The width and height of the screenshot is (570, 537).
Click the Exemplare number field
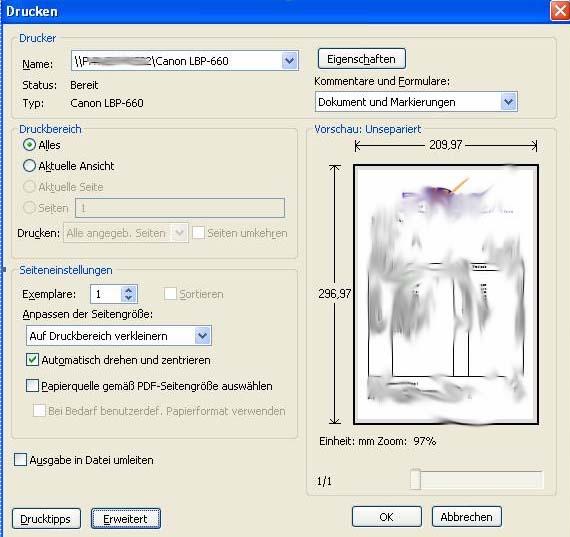pyautogui.click(x=105, y=294)
